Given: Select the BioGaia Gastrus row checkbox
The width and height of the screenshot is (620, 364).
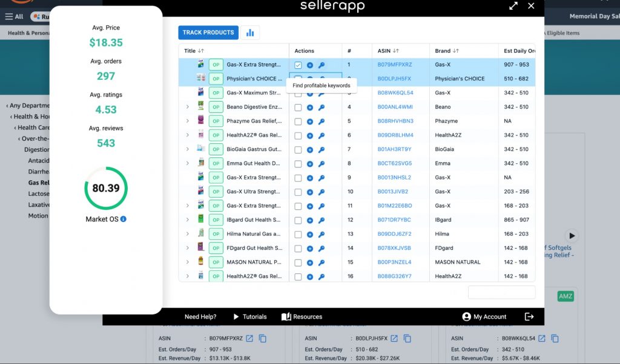Looking at the screenshot, I should 298,149.
